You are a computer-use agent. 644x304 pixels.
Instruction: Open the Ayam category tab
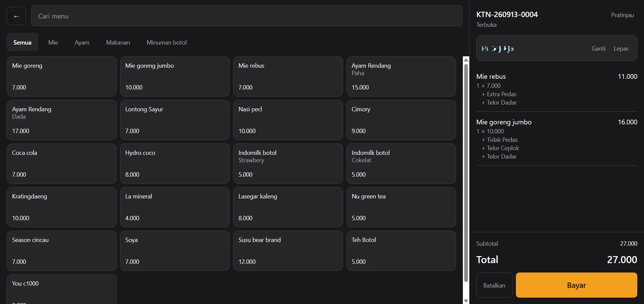[x=82, y=42]
